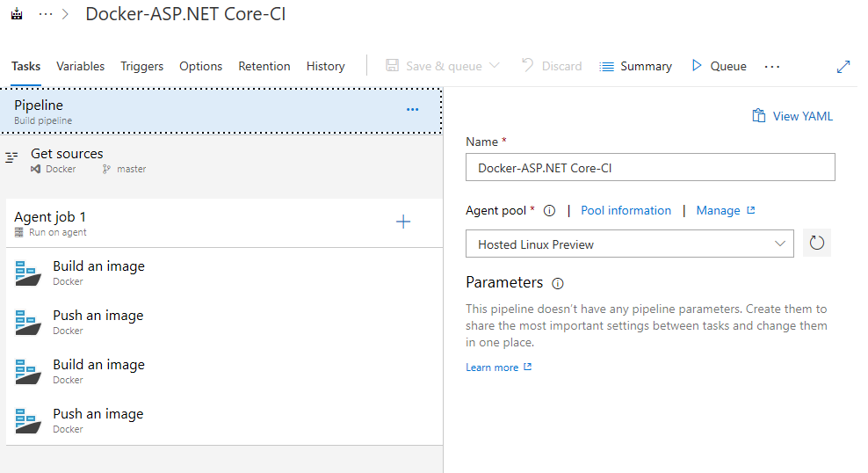Select the Pipeline build pipeline row
The image size is (868, 473).
[221, 111]
